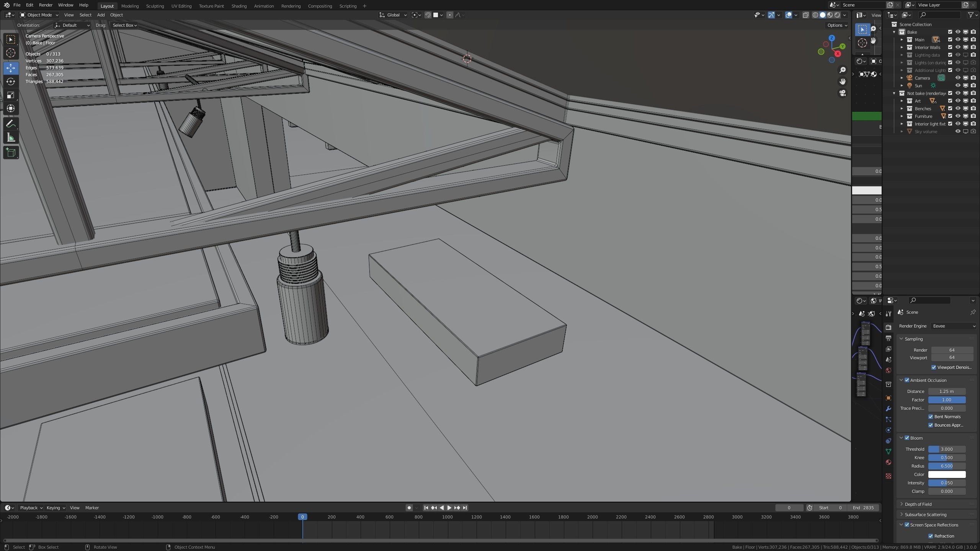Viewport: 980px width, 551px height.
Task: Disable the Bloom checkbox
Action: (907, 438)
